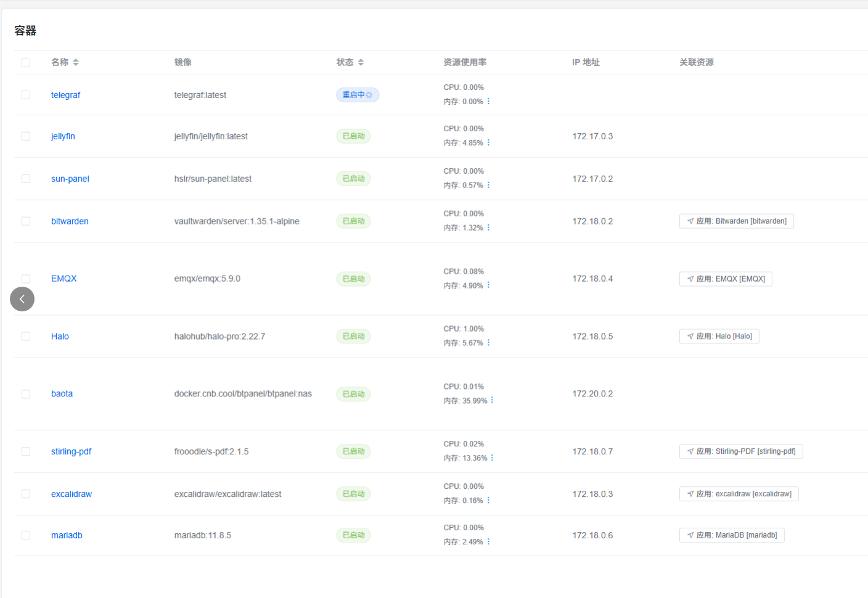Sort containers by 状态 column
The height and width of the screenshot is (598, 868).
click(361, 62)
